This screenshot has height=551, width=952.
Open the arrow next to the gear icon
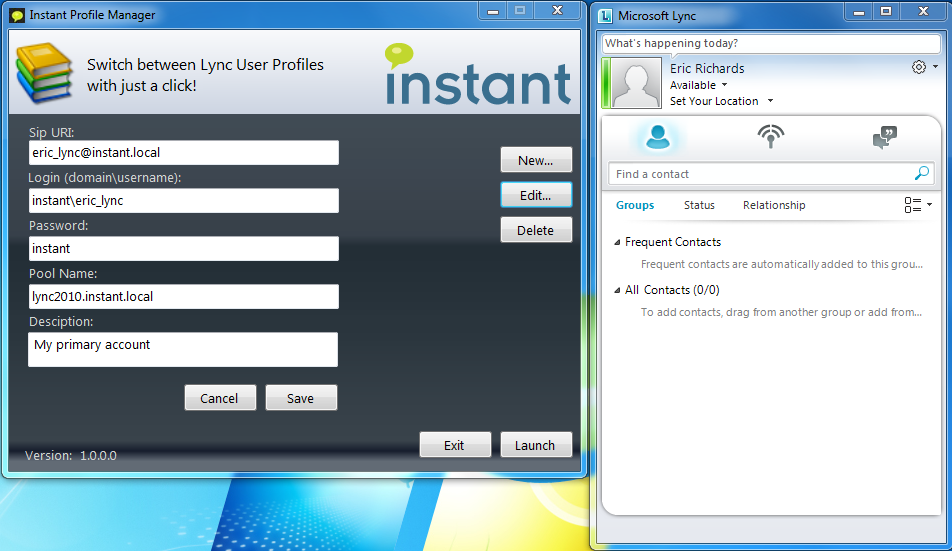pyautogui.click(x=936, y=67)
